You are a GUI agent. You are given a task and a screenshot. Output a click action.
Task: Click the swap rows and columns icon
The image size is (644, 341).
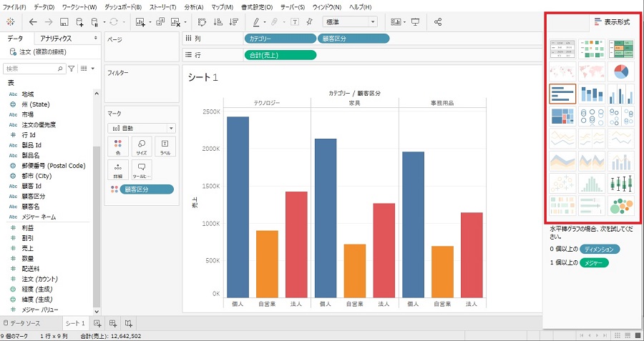click(200, 22)
